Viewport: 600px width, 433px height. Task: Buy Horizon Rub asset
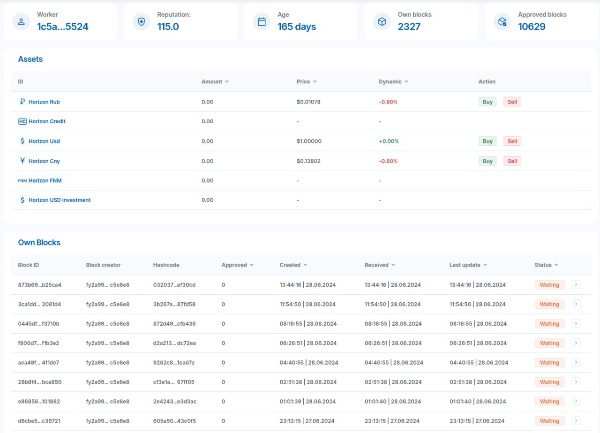click(488, 101)
